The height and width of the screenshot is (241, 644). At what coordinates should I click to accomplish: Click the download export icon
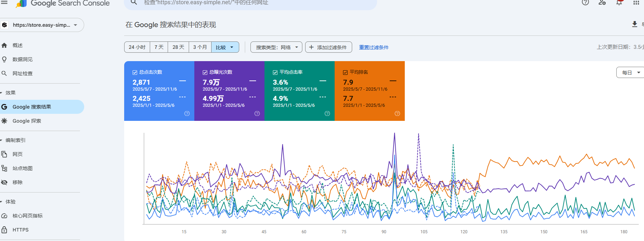click(635, 24)
